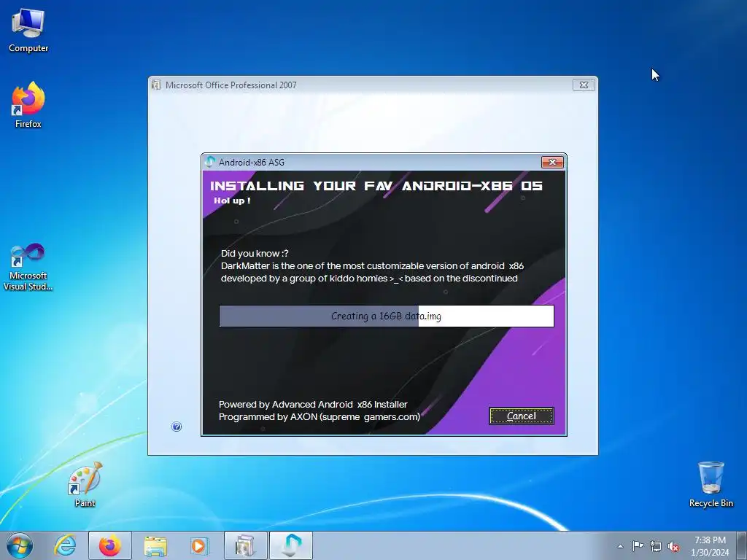
Task: Open Windows Media Player taskbar icon
Action: tap(199, 545)
